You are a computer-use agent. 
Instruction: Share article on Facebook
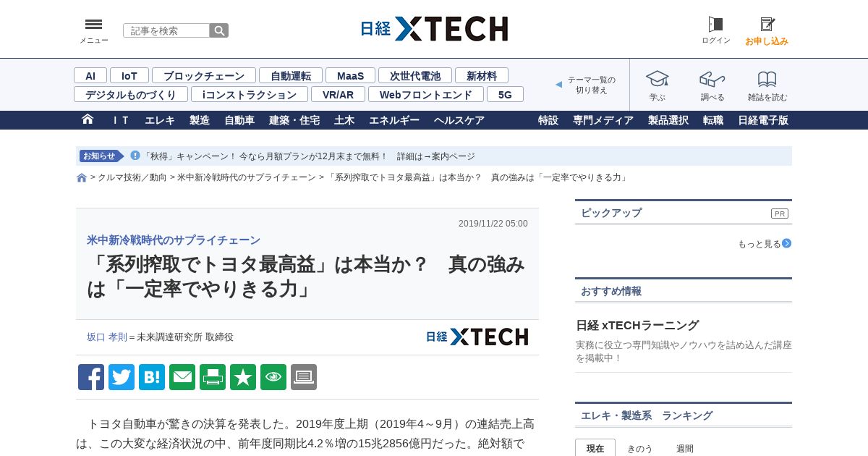(91, 377)
